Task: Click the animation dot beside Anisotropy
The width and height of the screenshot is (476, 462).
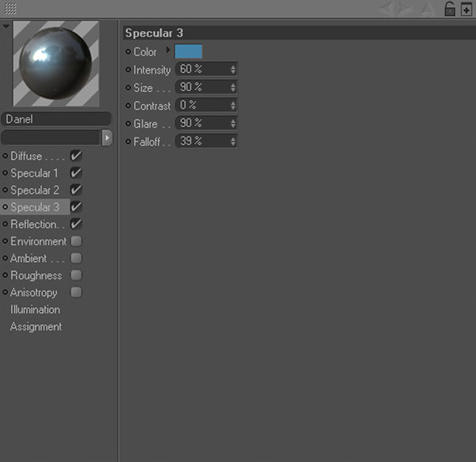Action: tap(5, 292)
